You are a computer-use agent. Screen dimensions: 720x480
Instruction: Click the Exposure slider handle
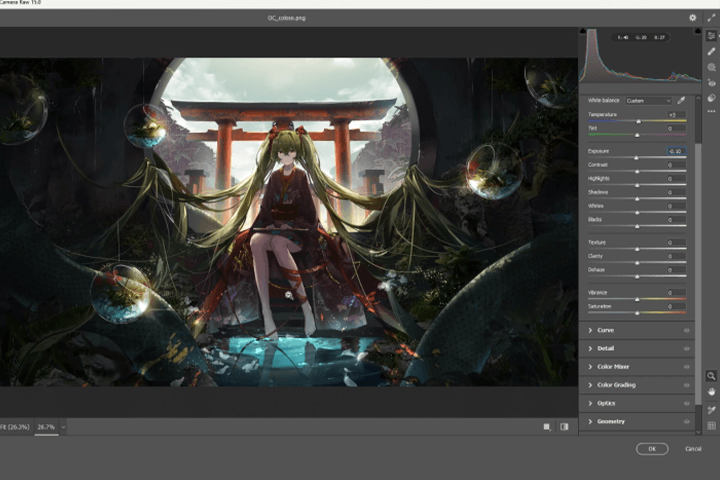click(x=636, y=158)
